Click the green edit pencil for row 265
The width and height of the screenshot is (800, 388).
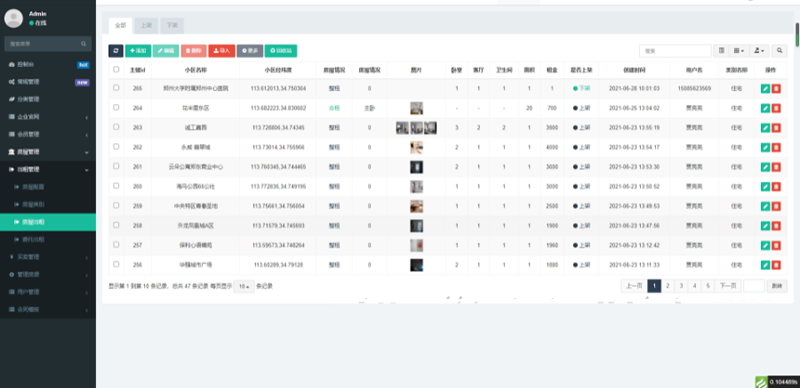coord(765,88)
